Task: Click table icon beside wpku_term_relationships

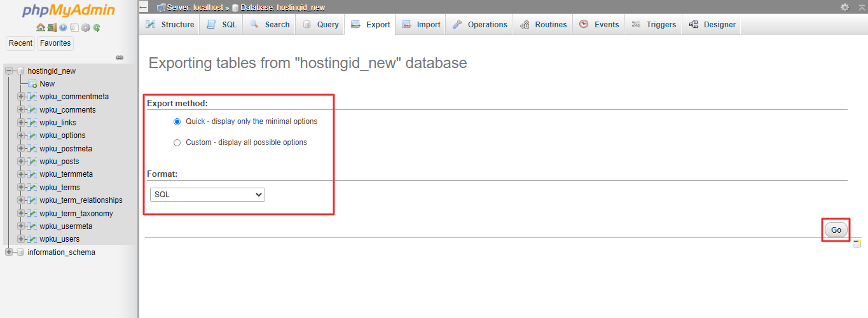Action: [32, 200]
